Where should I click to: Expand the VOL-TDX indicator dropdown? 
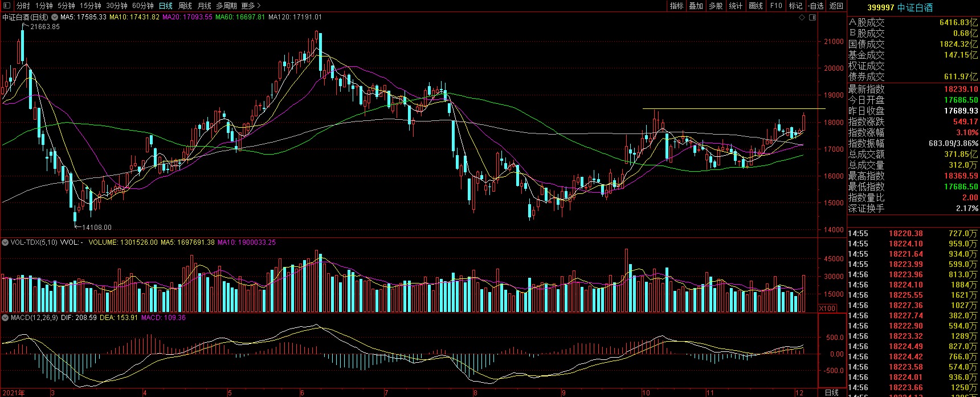tap(6, 242)
